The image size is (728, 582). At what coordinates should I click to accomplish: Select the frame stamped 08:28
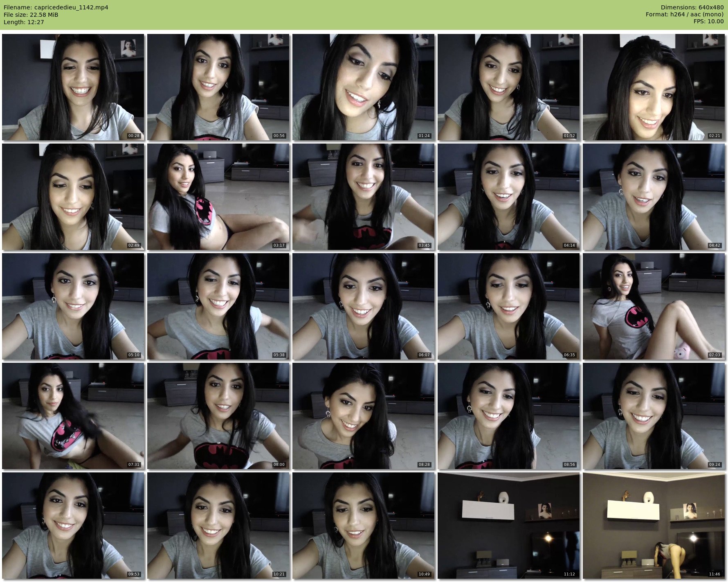tap(363, 416)
